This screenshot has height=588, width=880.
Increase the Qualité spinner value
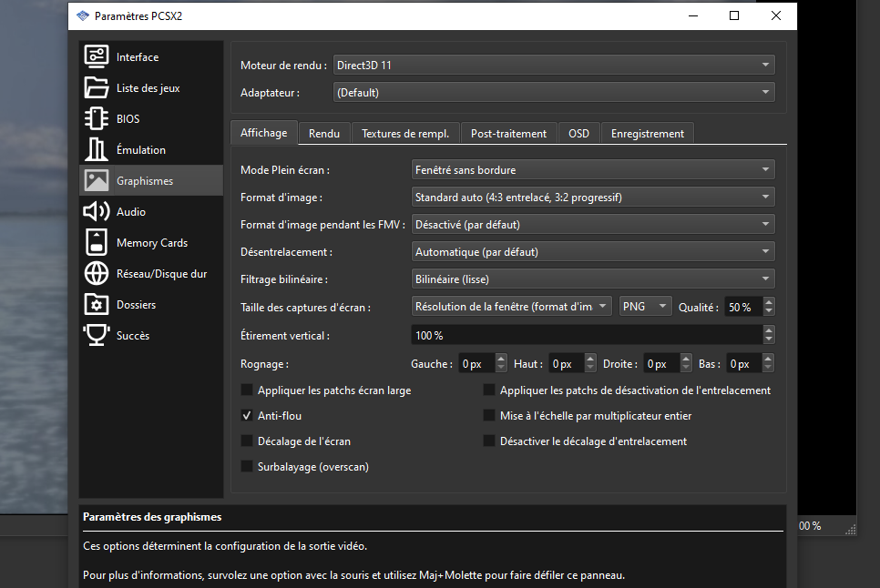tap(769, 302)
